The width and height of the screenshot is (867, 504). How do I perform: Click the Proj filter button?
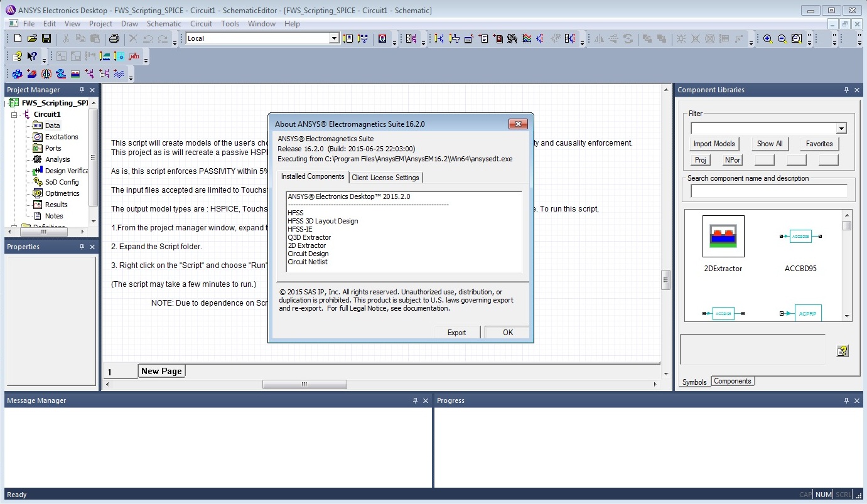700,160
